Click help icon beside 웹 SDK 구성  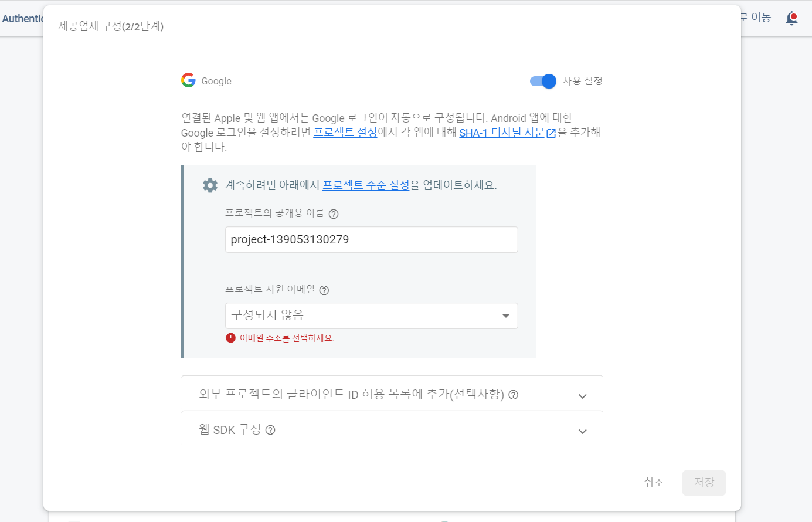tap(270, 430)
